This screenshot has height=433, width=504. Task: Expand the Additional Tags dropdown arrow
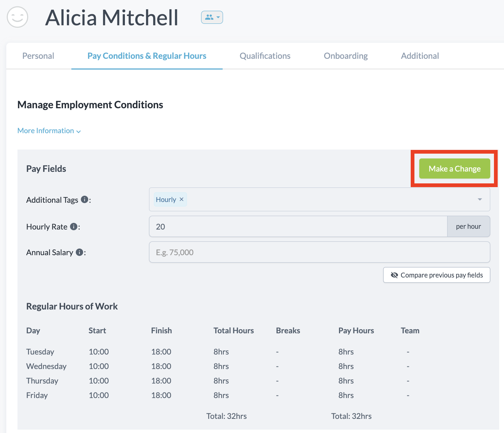[479, 199]
